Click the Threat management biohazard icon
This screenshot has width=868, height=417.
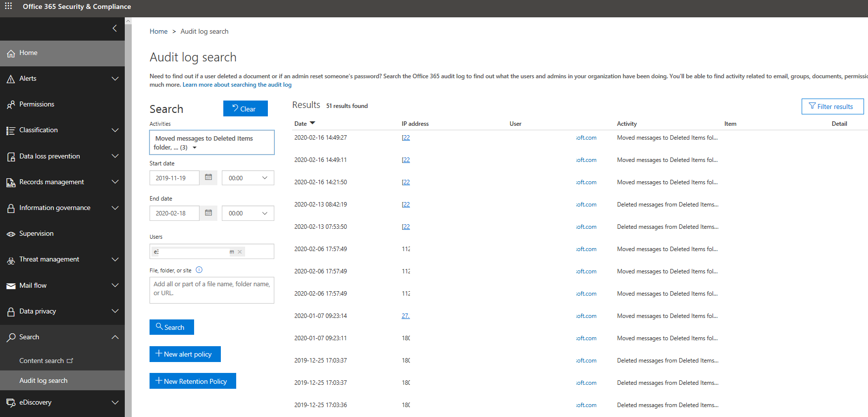click(10, 261)
